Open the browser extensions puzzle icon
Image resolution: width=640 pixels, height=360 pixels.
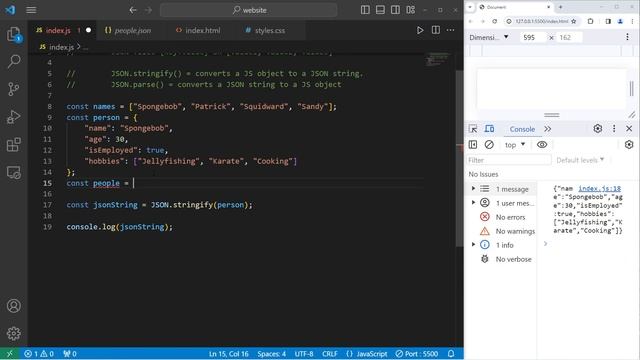591,21
